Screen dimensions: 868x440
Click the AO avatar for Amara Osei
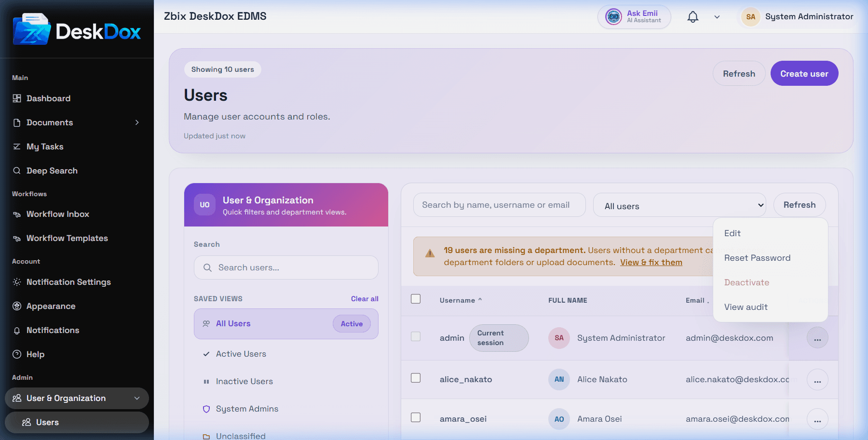pos(559,419)
